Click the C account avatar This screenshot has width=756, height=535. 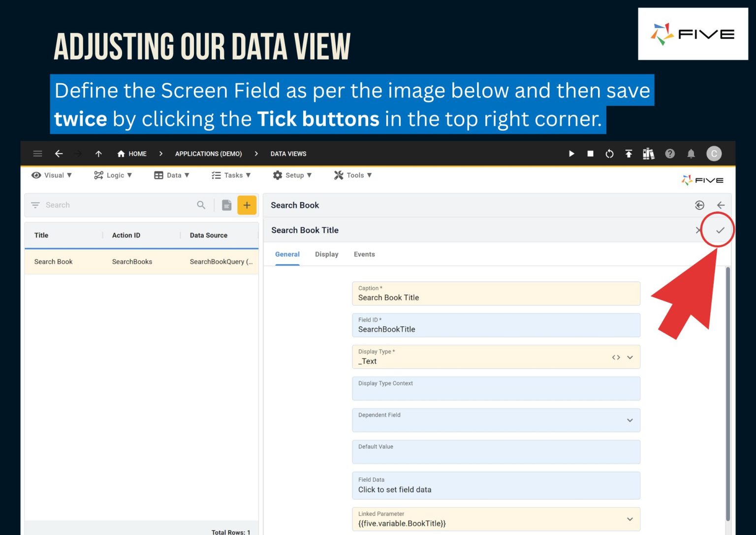coord(714,154)
